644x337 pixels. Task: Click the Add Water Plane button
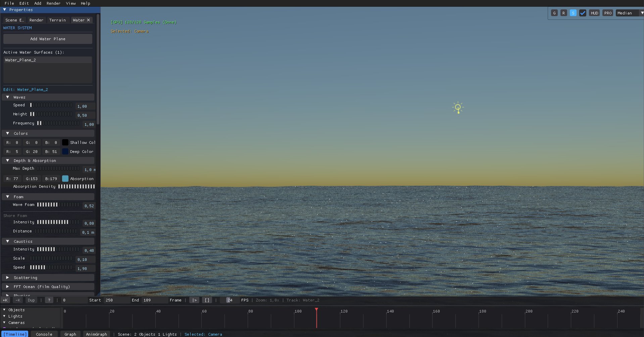47,39
